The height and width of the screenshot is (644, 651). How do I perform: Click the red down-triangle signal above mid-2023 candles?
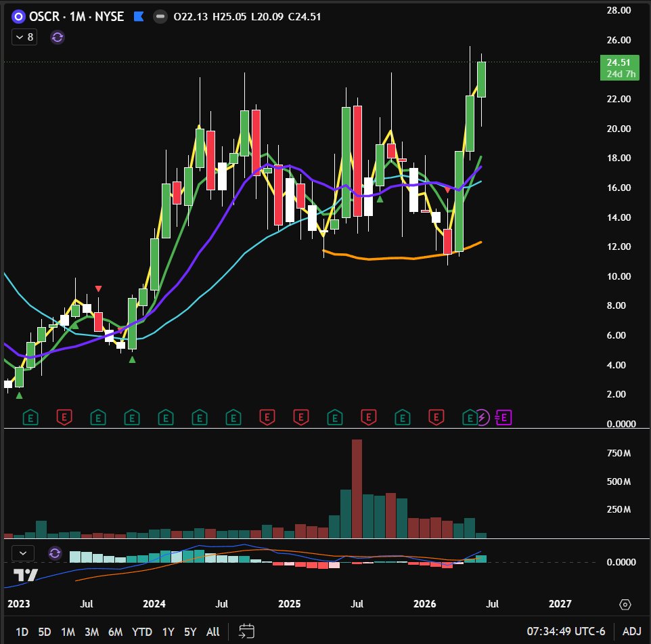(x=98, y=288)
